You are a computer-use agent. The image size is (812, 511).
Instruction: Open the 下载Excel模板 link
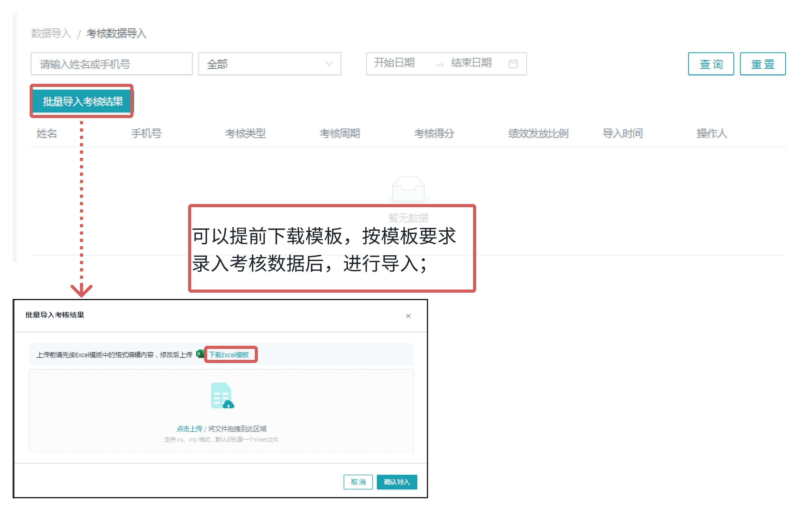click(229, 355)
